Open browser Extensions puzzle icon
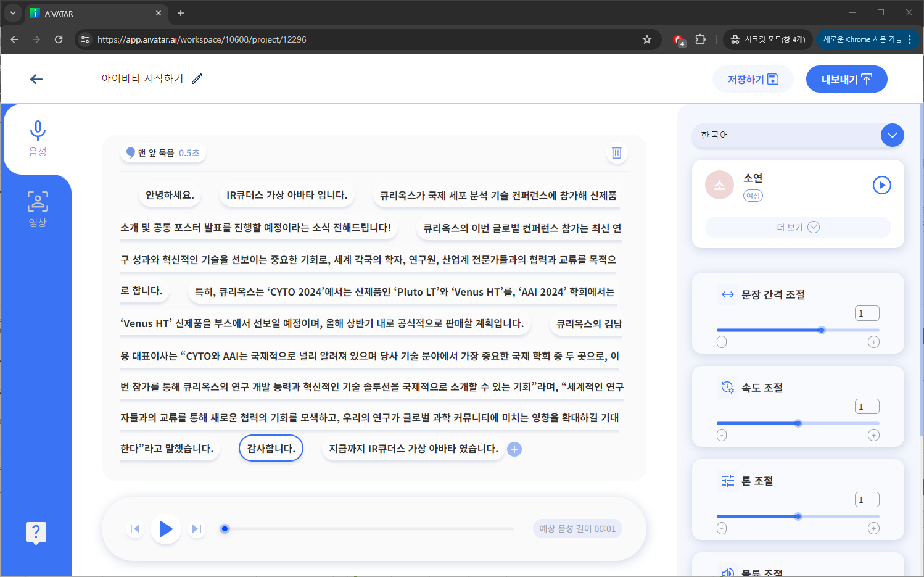This screenshot has width=924, height=577. (700, 39)
